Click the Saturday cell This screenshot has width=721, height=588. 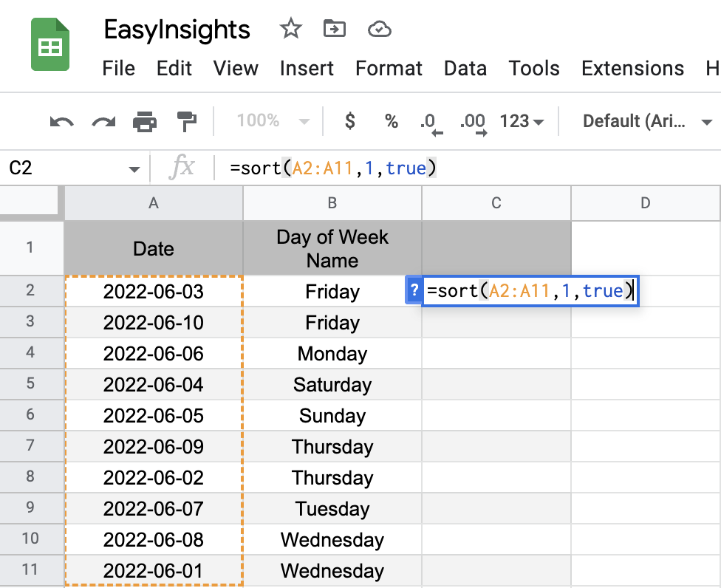332,384
